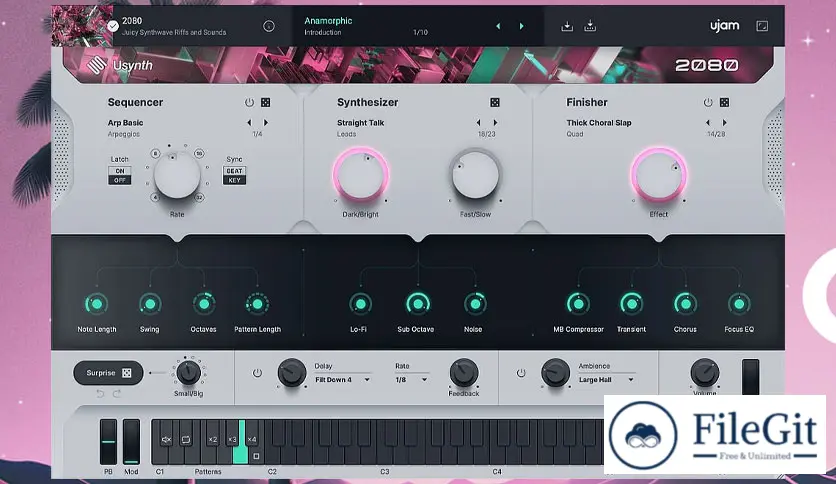836x484 pixels.
Task: Click the Transient knob
Action: 632,304
